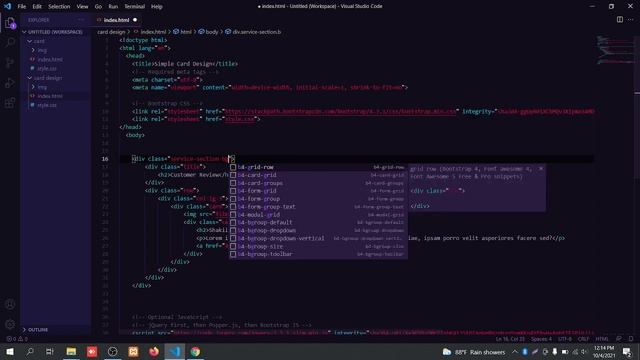
Task: Open style.css under card folder
Action: pos(47,69)
